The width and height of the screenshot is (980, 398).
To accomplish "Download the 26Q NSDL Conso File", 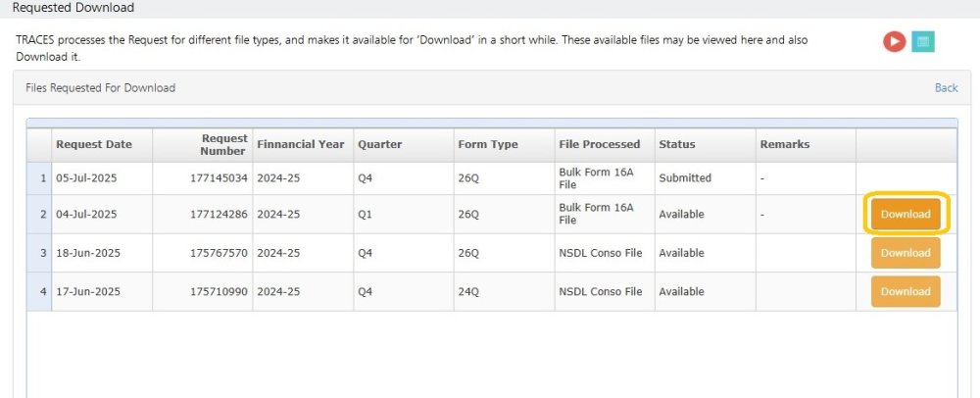I will click(x=906, y=253).
